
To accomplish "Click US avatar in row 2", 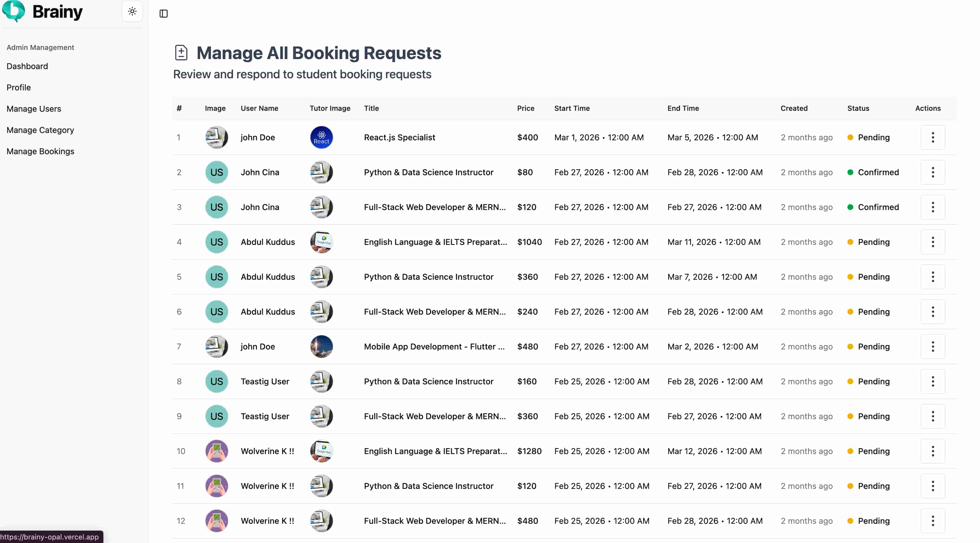I will pos(216,172).
